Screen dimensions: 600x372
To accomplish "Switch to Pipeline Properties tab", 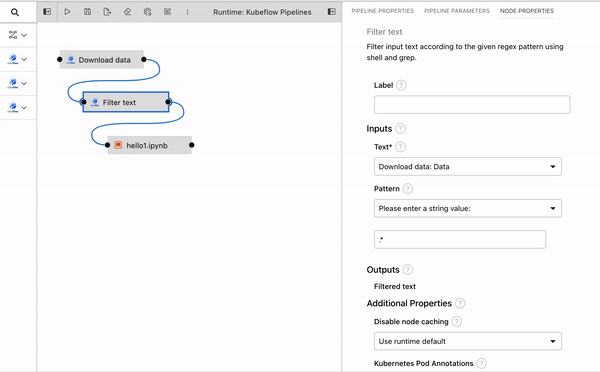I will coord(382,11).
